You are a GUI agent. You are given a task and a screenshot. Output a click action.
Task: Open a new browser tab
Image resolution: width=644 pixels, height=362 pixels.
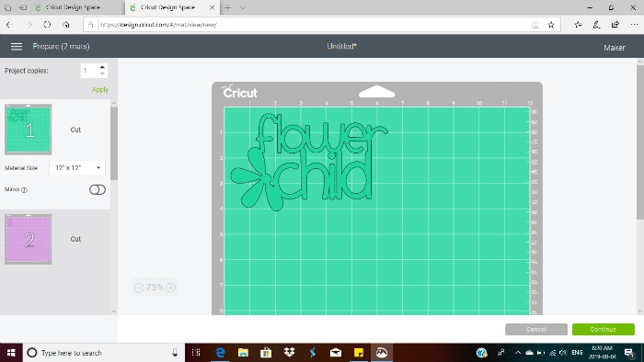(227, 7)
